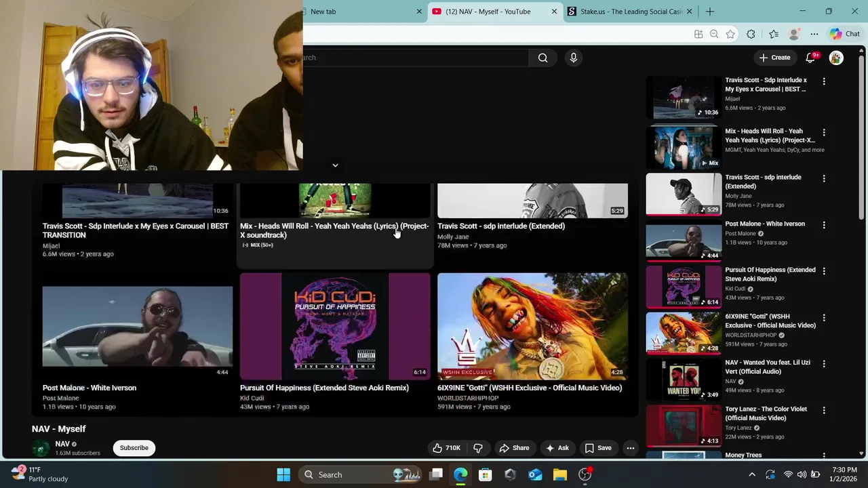Click the Ask button under the video
The width and height of the screenshot is (868, 488).
(557, 448)
